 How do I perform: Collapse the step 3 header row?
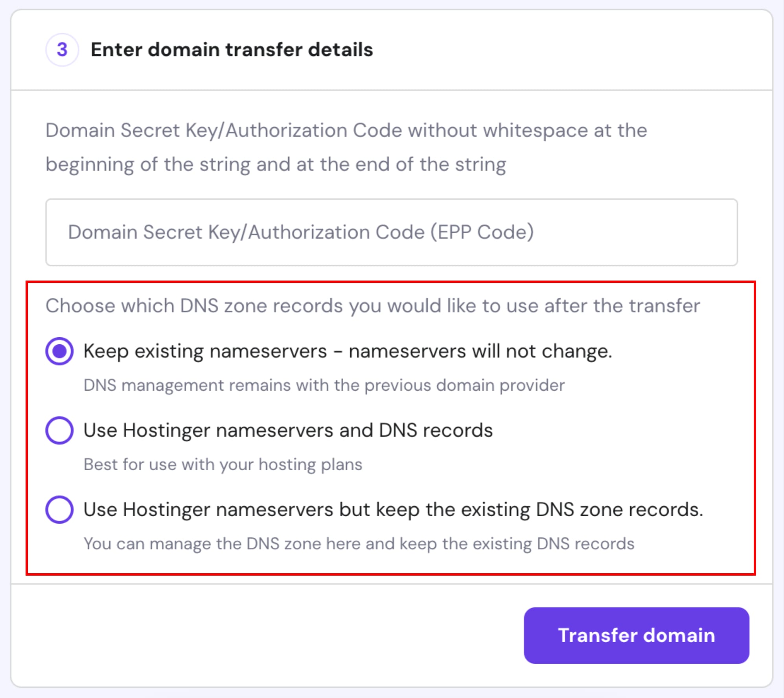[x=392, y=50]
